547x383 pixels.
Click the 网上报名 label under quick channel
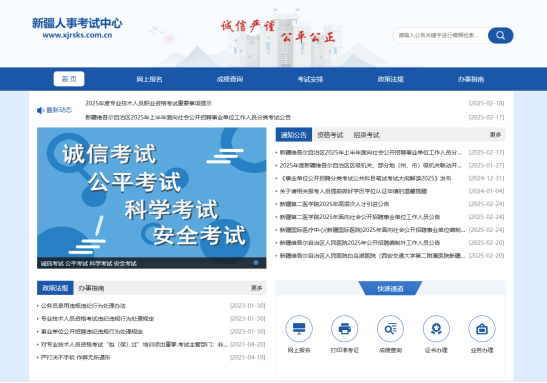299,350
